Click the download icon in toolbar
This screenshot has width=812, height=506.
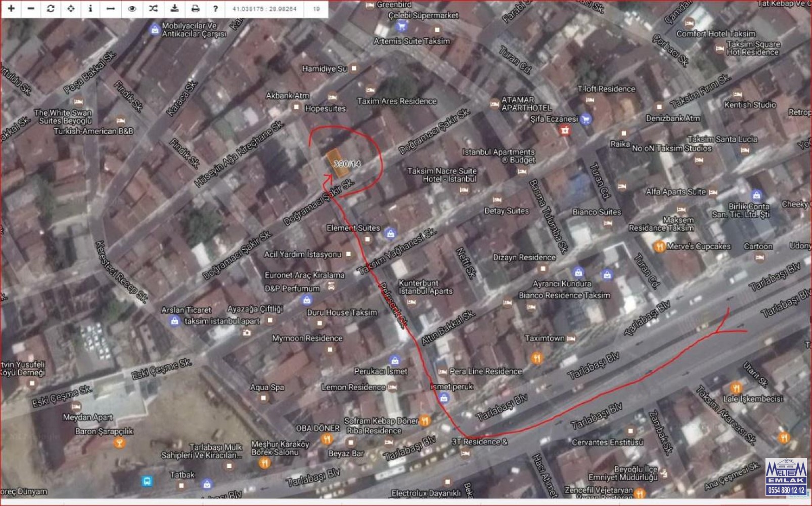pyautogui.click(x=174, y=9)
